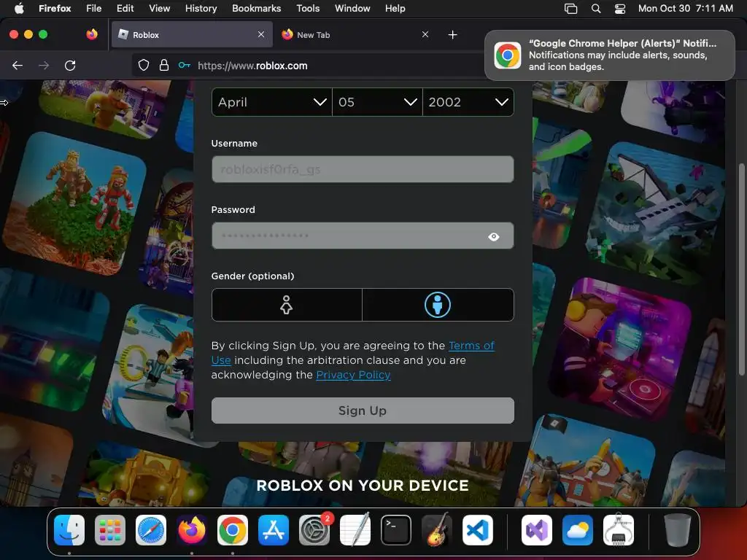747x560 pixels.
Task: Open Launchpad from the dock
Action: 110,530
